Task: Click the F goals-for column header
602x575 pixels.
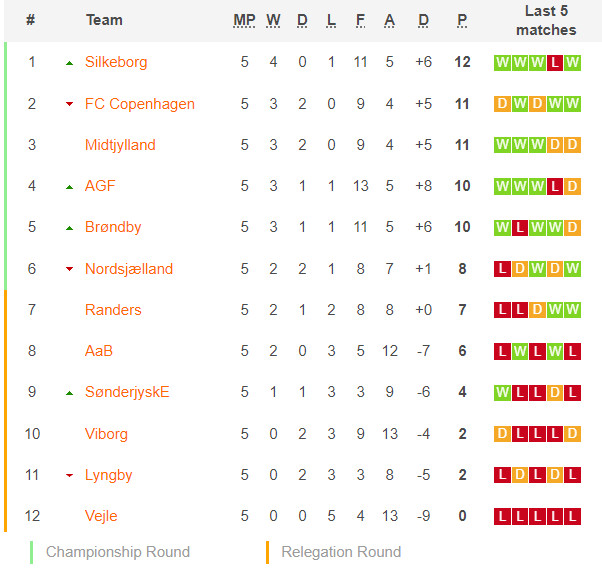Action: [x=360, y=20]
